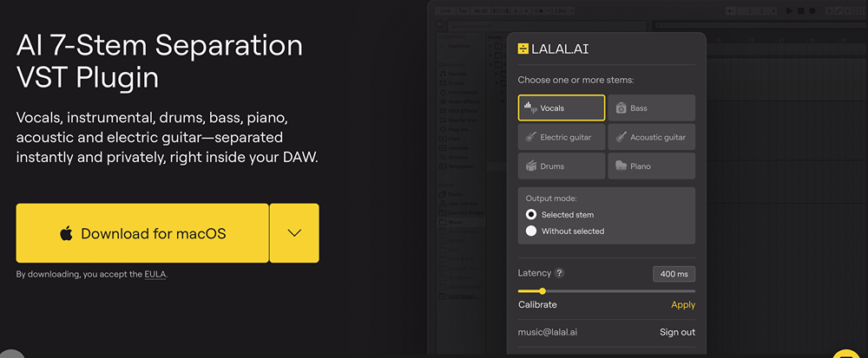The height and width of the screenshot is (358, 868).
Task: Open the download platform dropdown chevron
Action: 294,233
